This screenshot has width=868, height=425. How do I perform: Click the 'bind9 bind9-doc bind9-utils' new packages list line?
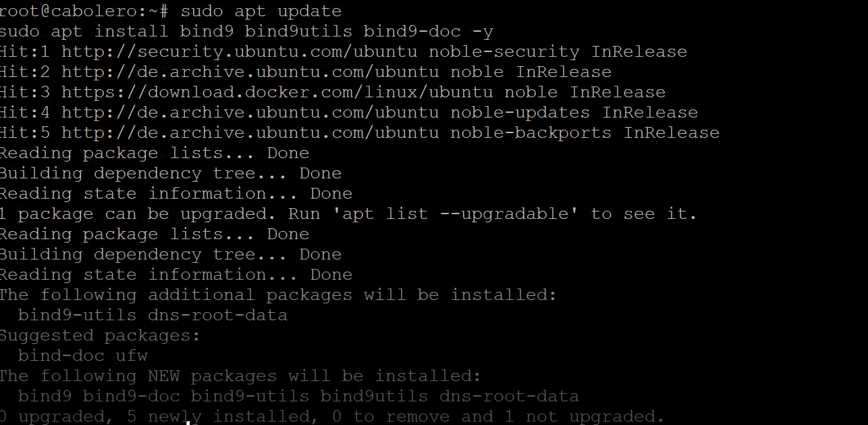coord(298,397)
